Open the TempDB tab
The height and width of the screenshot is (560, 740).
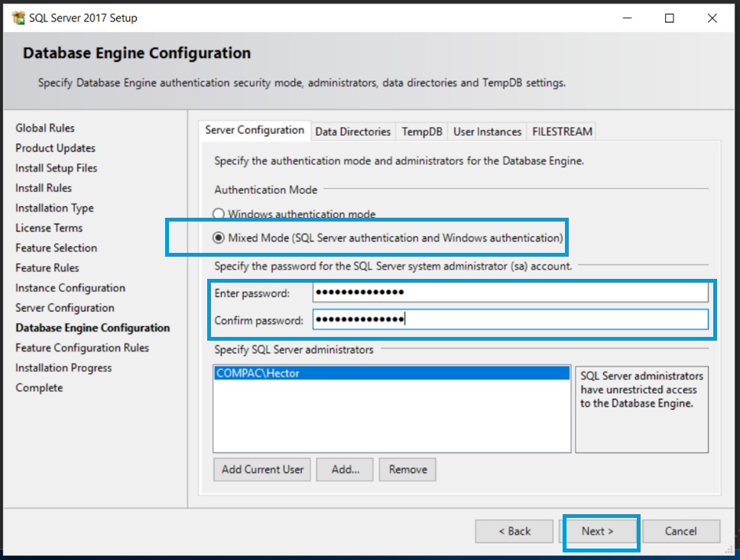coord(421,131)
